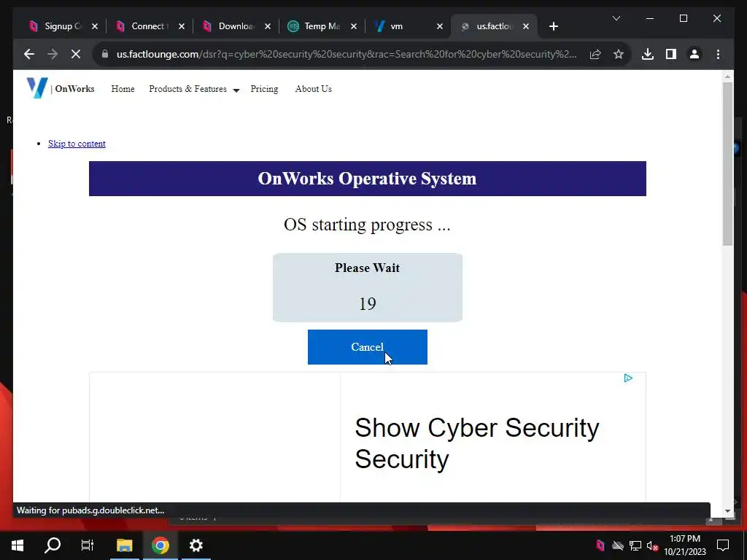Click the network tray icon
This screenshot has width=747, height=560.
pyautogui.click(x=635, y=545)
